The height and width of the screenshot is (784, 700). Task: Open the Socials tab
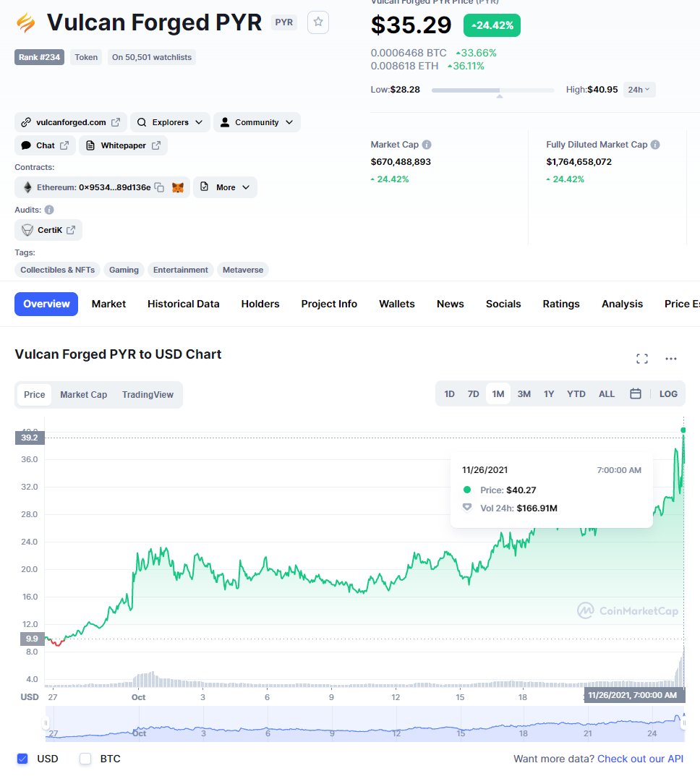point(503,304)
